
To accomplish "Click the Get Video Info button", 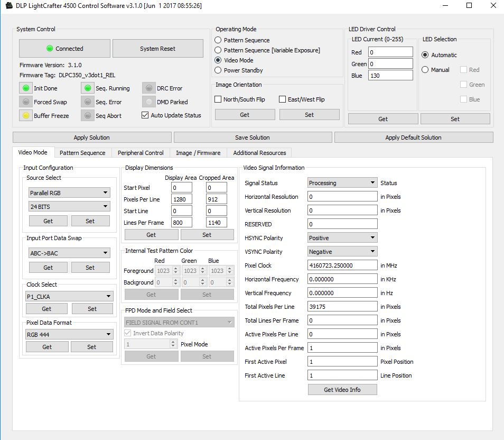I will 342,389.
